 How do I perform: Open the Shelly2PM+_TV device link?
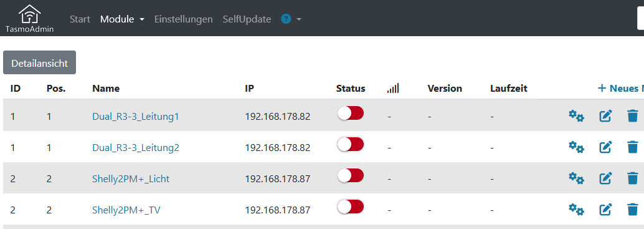126,210
